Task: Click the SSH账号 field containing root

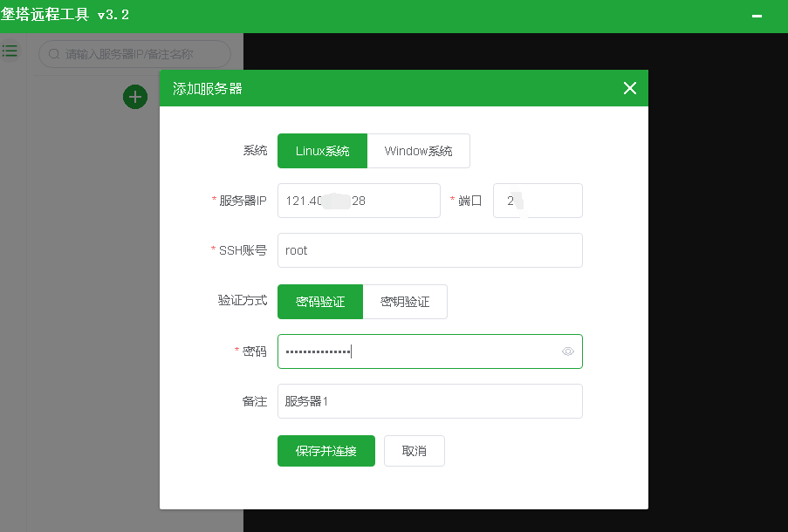Action: [x=429, y=250]
